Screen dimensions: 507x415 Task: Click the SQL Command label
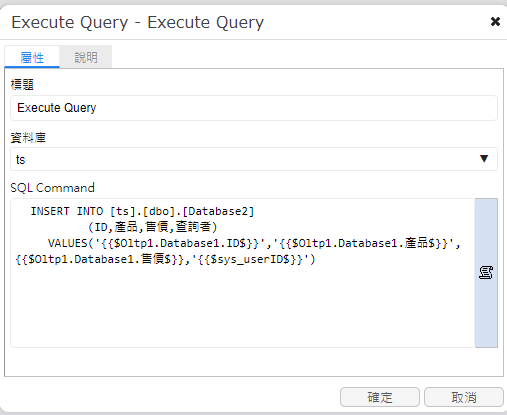click(x=52, y=188)
